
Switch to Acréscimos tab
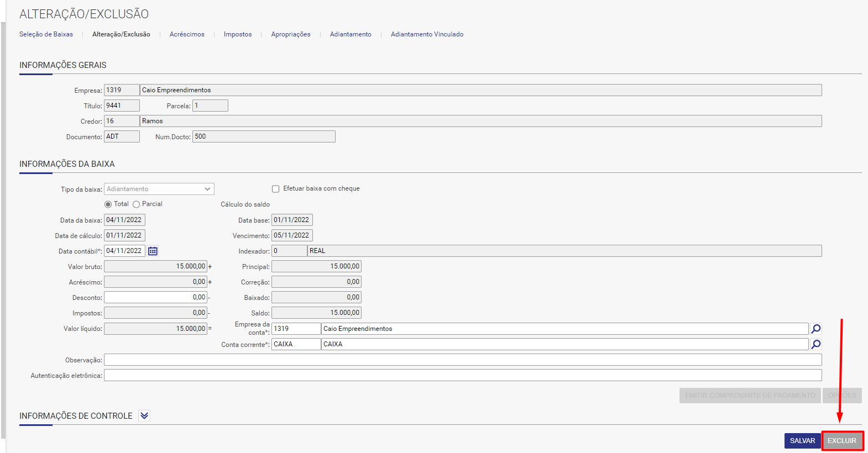(187, 34)
